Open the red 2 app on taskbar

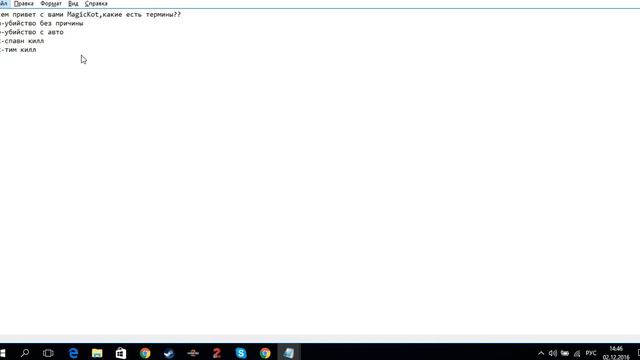coord(217,353)
